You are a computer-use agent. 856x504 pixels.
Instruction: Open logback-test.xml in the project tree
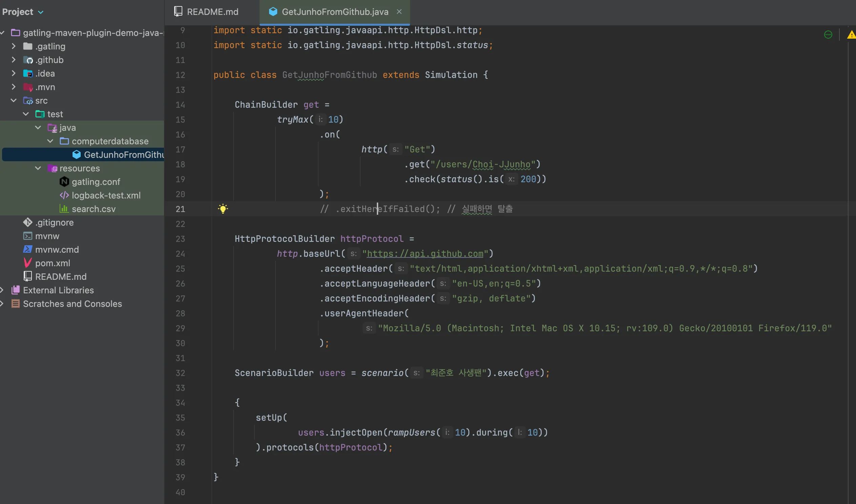106,195
